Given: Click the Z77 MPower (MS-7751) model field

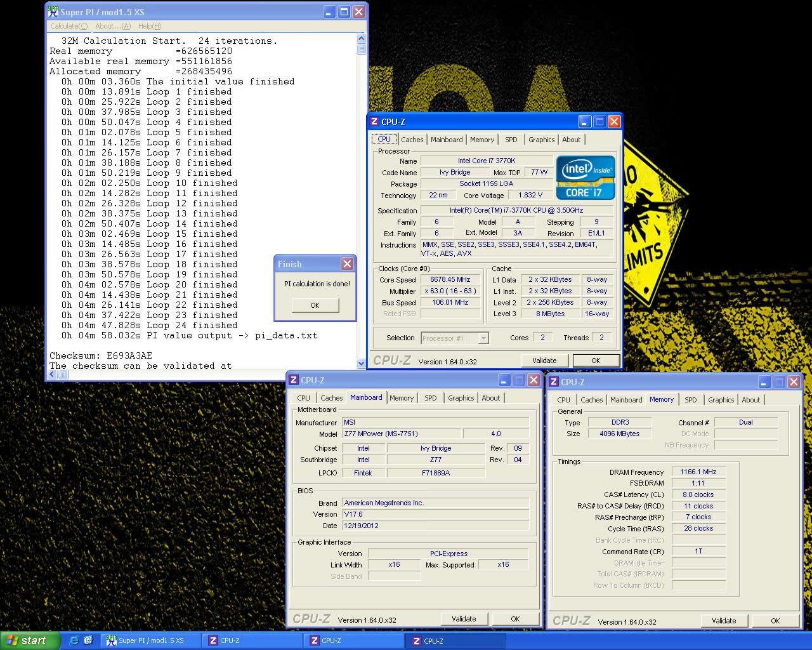Looking at the screenshot, I should point(402,434).
